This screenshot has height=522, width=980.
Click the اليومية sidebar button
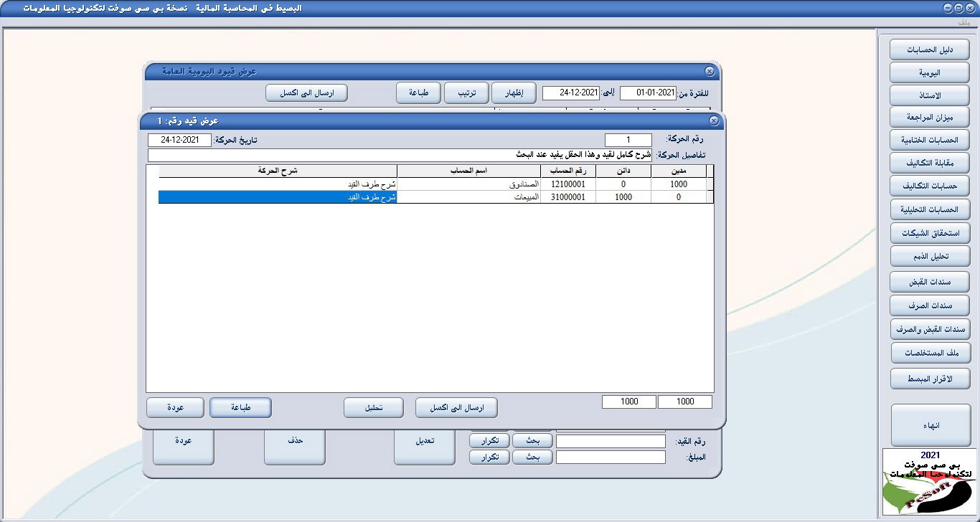tap(930, 72)
